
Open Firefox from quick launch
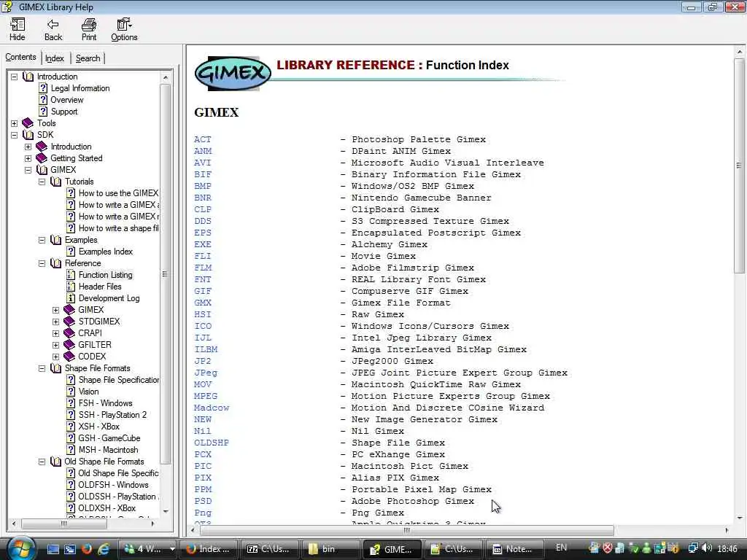pos(87,549)
